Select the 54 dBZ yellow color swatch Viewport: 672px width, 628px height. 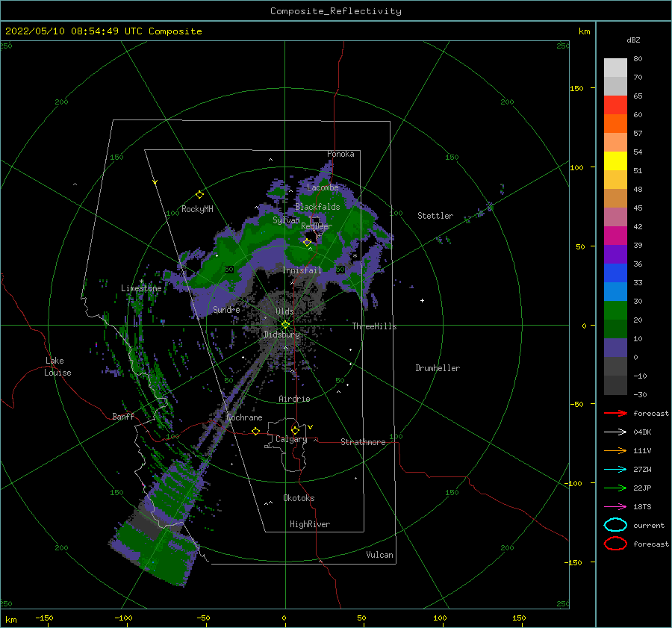pos(615,161)
